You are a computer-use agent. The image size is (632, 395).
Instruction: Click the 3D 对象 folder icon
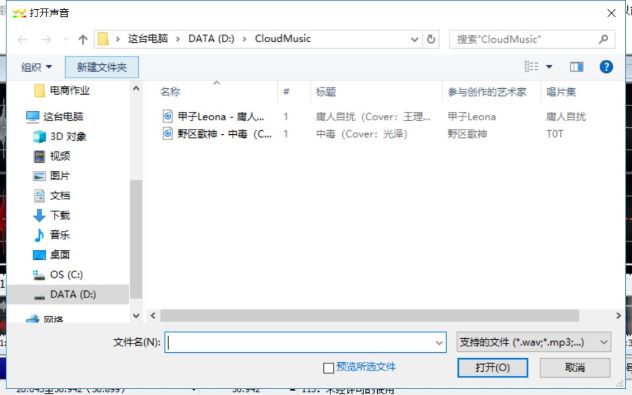(x=39, y=137)
